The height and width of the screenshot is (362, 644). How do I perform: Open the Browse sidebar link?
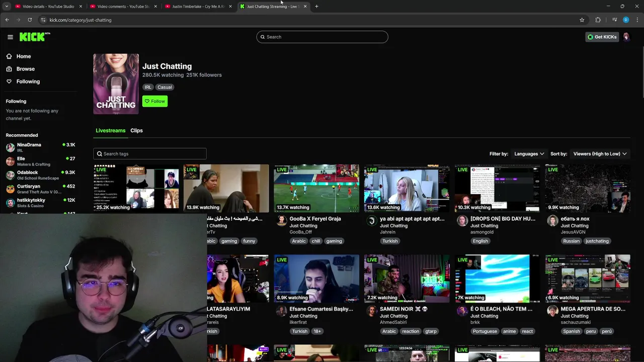pyautogui.click(x=26, y=69)
